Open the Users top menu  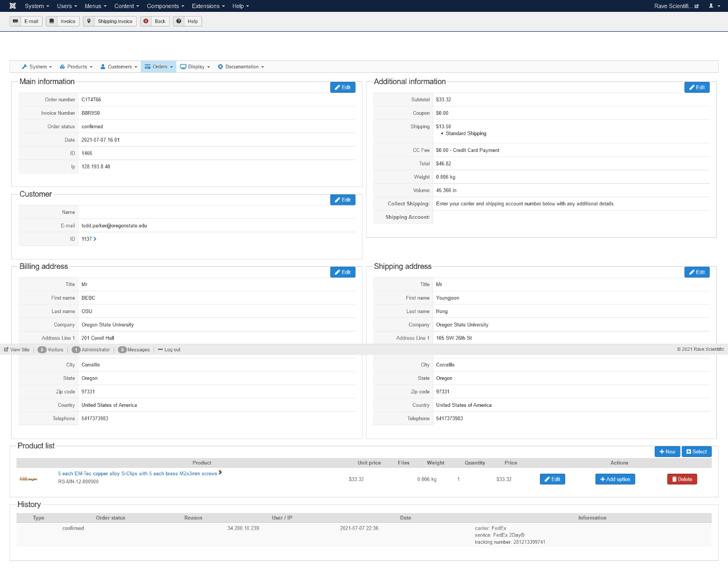(67, 6)
